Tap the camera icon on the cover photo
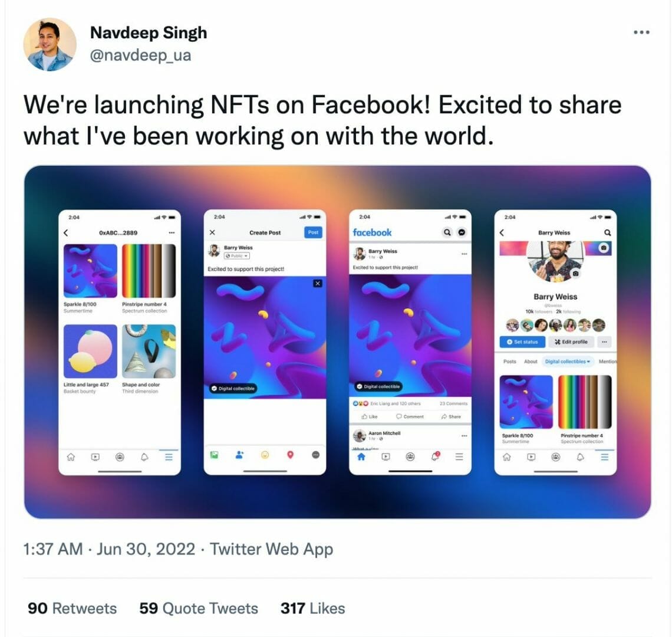 point(604,248)
